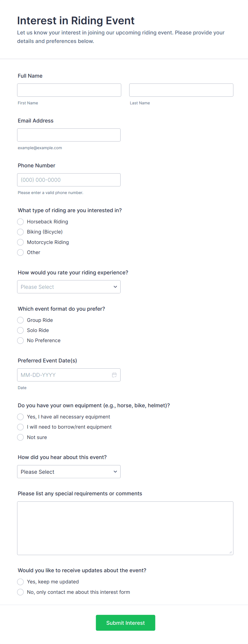The image size is (248, 644).
Task: Choose Solo Ride format
Action: [21, 330]
